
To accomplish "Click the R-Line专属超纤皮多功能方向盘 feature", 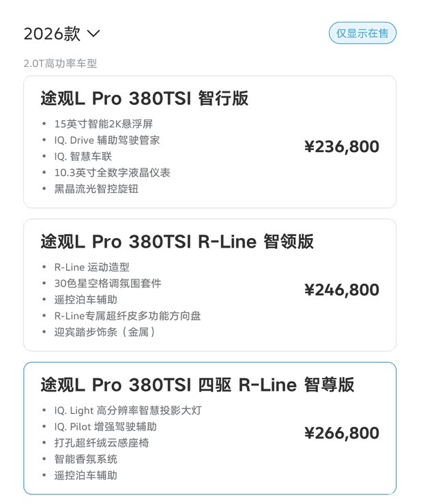I will (128, 316).
